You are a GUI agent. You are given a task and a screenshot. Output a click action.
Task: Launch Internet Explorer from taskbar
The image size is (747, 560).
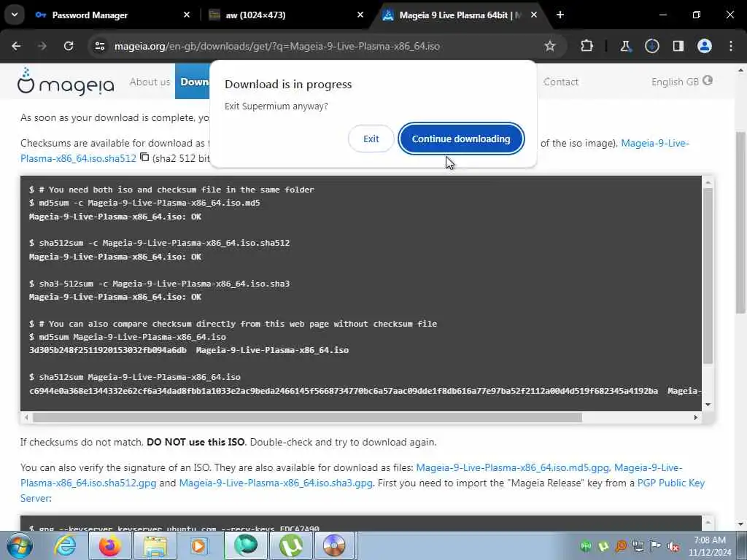point(65,545)
